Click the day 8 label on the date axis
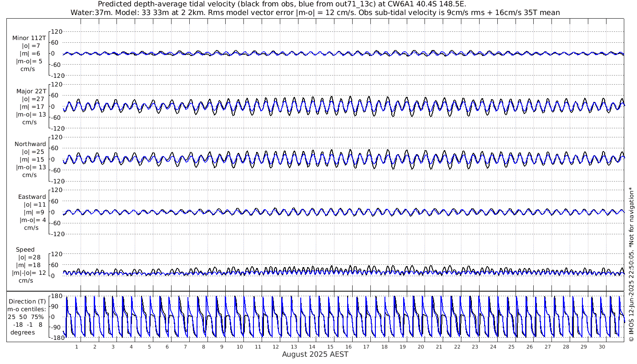This screenshot has height=364, width=637. 203,347
